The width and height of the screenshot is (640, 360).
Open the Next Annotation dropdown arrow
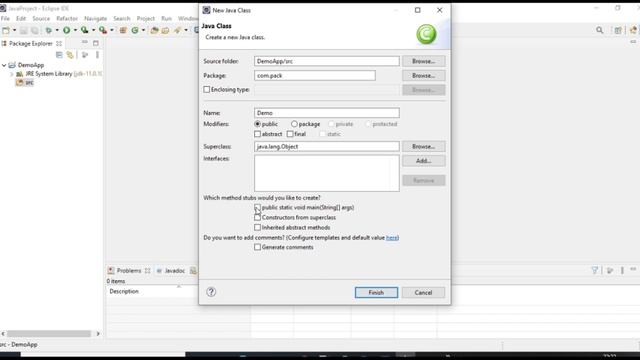coord(186,30)
